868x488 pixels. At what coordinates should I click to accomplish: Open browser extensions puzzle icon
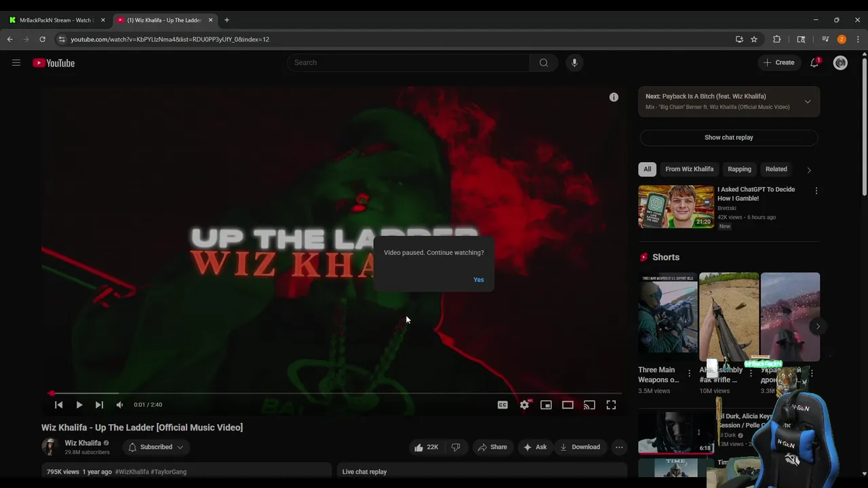(777, 39)
